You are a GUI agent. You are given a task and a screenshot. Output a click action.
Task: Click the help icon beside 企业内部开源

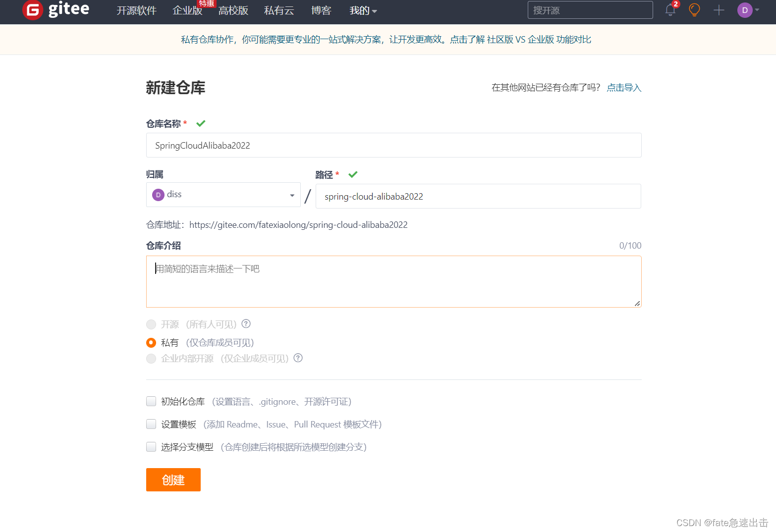pos(298,358)
